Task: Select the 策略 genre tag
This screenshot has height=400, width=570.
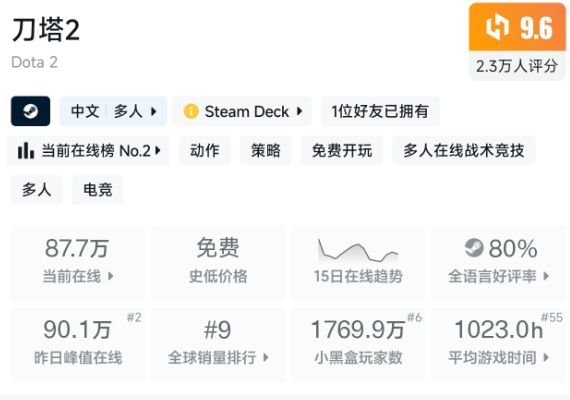Action: tap(266, 150)
